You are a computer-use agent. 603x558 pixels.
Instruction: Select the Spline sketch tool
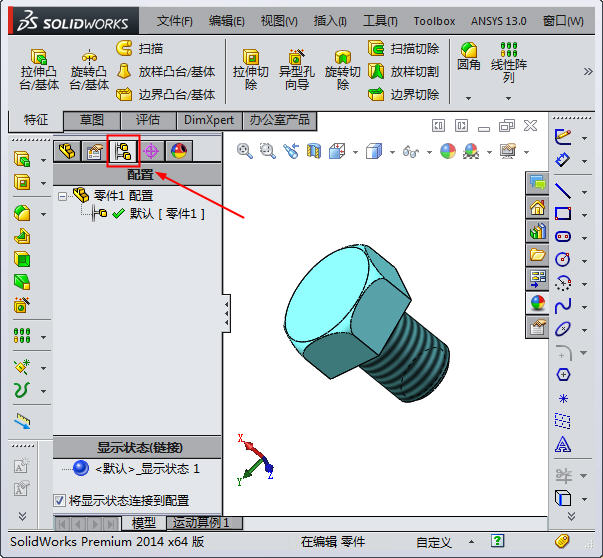click(563, 305)
